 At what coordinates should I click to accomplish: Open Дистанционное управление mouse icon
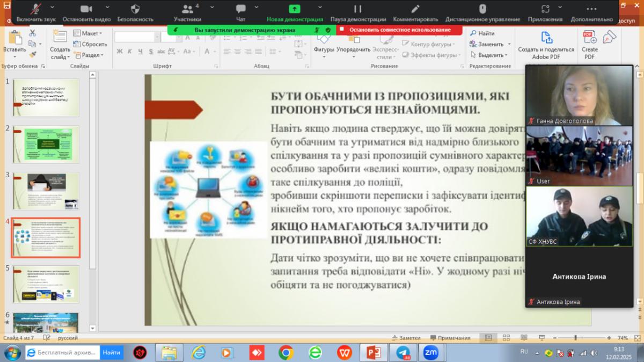(x=482, y=10)
